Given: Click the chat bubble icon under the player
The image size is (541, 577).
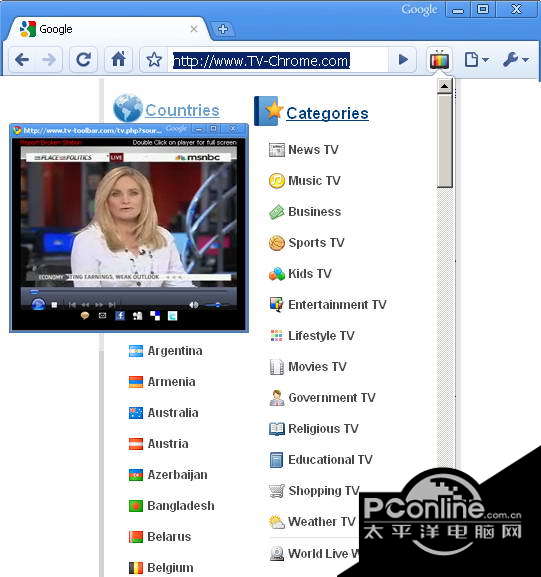Looking at the screenshot, I should [85, 316].
